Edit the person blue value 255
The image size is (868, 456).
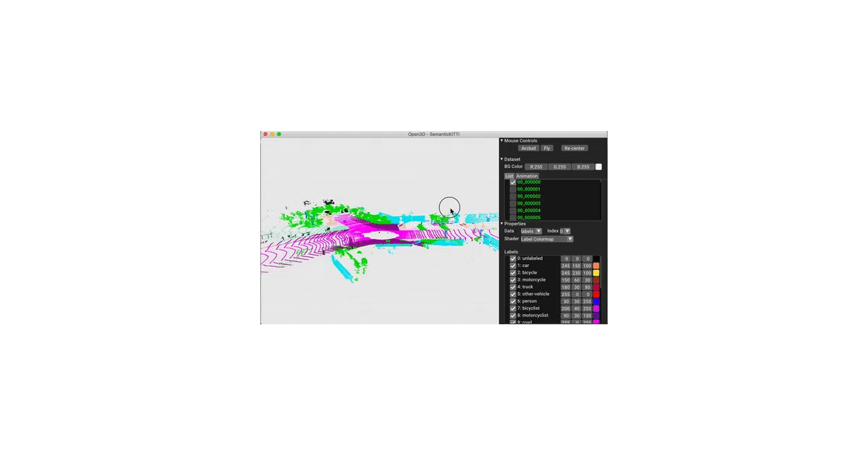(587, 301)
